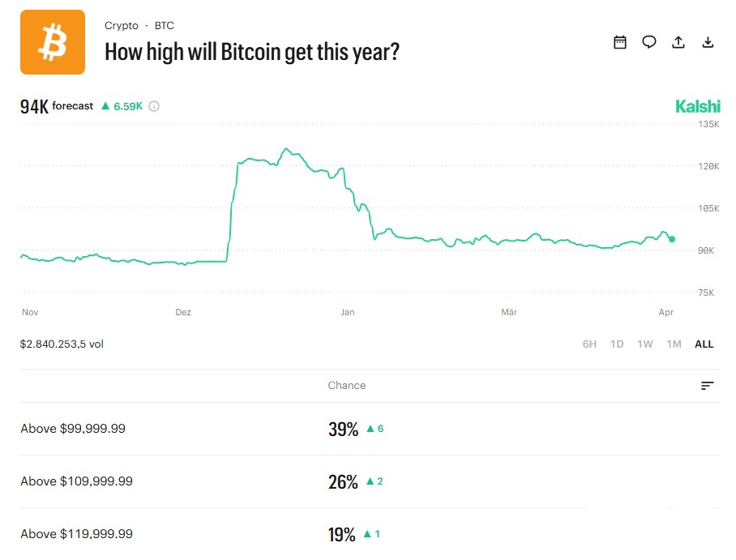Screen dimensions: 736x560
Task: Open the comments speech bubble icon
Action: [649, 42]
